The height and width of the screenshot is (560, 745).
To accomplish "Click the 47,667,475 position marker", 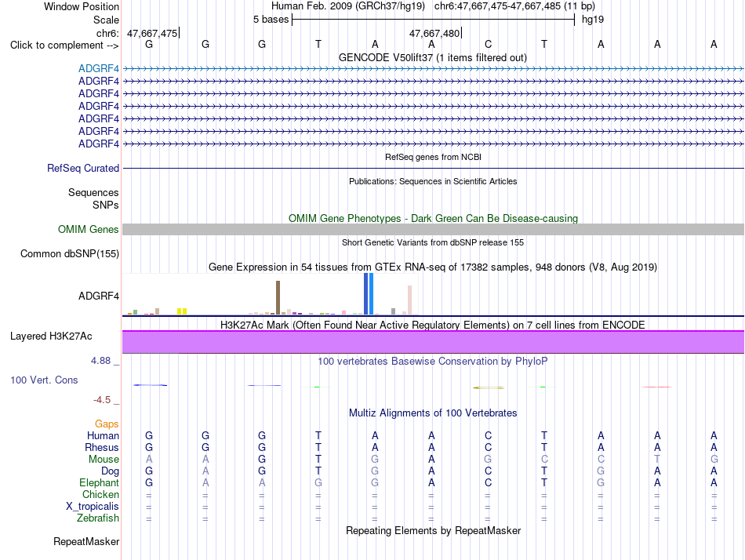I will pyautogui.click(x=152, y=33).
